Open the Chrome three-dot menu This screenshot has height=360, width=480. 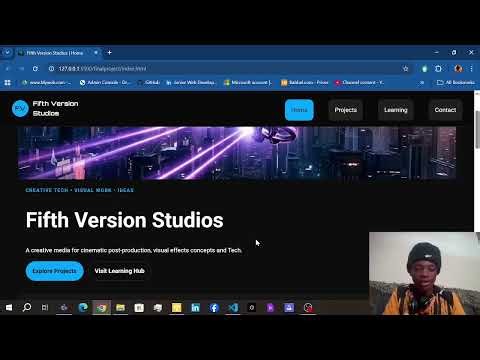pos(471,69)
